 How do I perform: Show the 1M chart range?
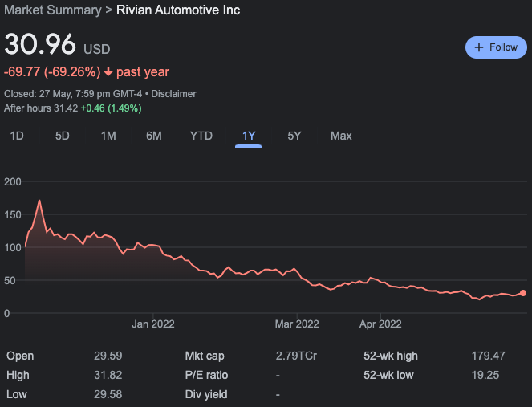108,136
